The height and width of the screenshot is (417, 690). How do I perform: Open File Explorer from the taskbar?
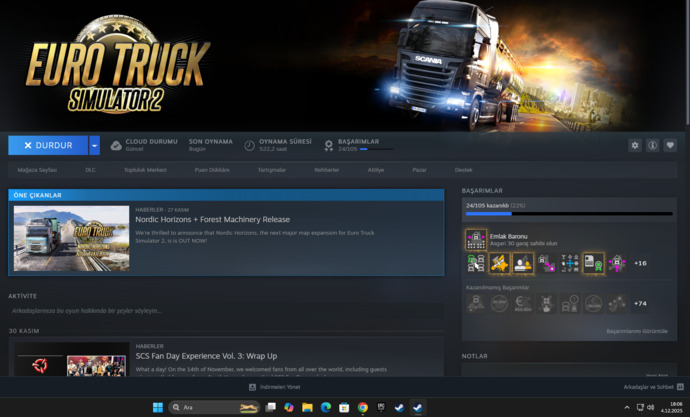coord(307,407)
